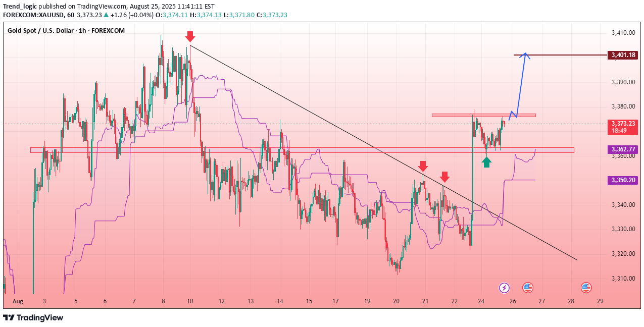Click the Gold Spot / U.S. Dollar chart title
Image resolution: width=644 pixels, height=327 pixels.
pos(66,31)
